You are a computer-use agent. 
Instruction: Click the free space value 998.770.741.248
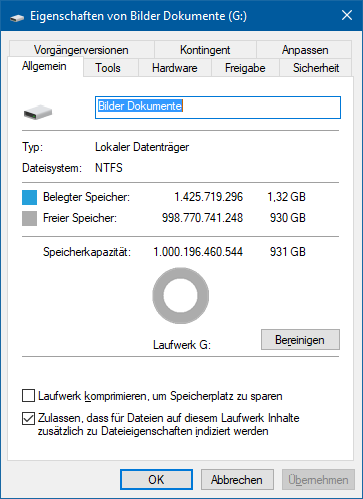202,218
